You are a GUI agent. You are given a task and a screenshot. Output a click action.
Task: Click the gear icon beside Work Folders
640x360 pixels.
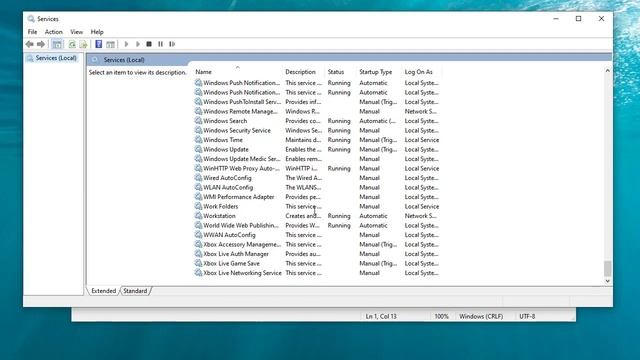[198, 207]
